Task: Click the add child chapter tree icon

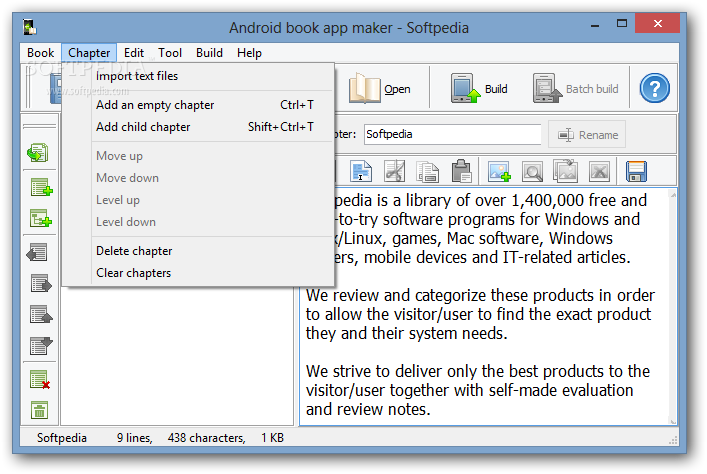Action: 41,218
